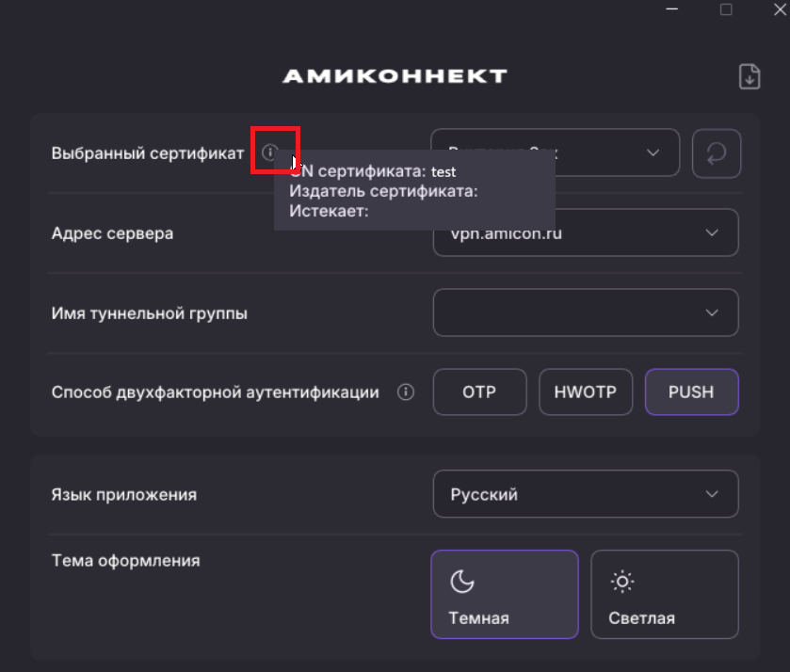This screenshot has height=672, width=790.
Task: Click the Имя туннельной группы empty field
Action: click(x=586, y=312)
